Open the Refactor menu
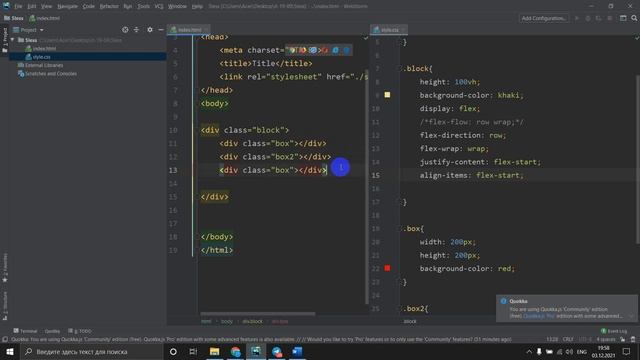The height and width of the screenshot is (360, 640). 109,6
